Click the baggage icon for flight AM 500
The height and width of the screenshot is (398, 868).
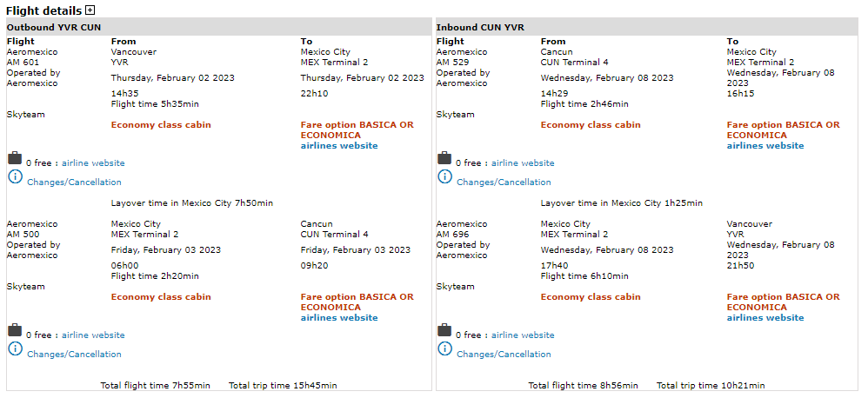[15, 330]
